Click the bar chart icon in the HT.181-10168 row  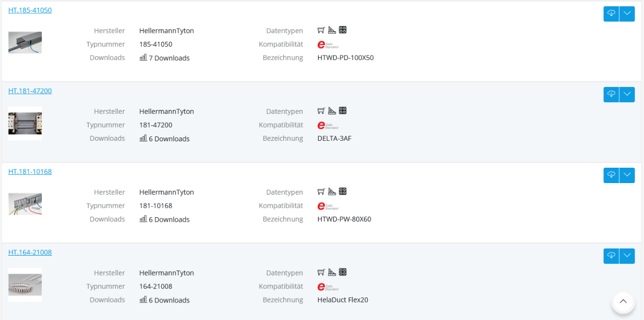pos(143,219)
